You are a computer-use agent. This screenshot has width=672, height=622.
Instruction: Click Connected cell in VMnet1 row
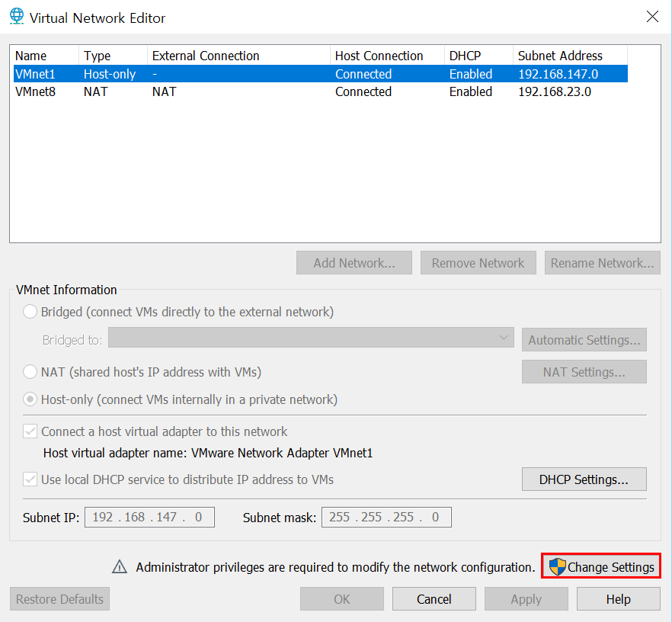pyautogui.click(x=363, y=74)
